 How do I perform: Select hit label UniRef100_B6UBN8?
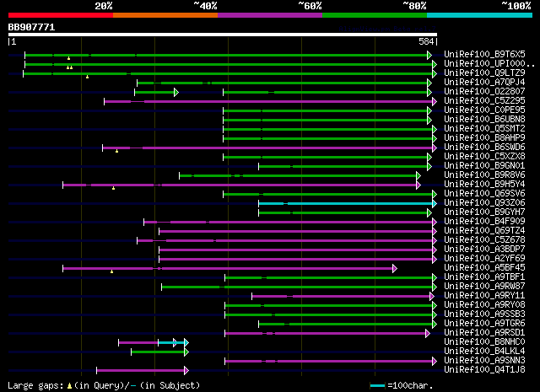(x=484, y=120)
